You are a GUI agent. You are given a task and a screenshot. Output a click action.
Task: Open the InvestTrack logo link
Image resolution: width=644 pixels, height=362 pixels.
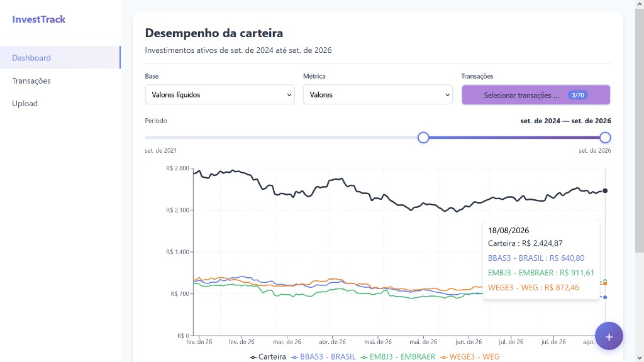pos(38,19)
